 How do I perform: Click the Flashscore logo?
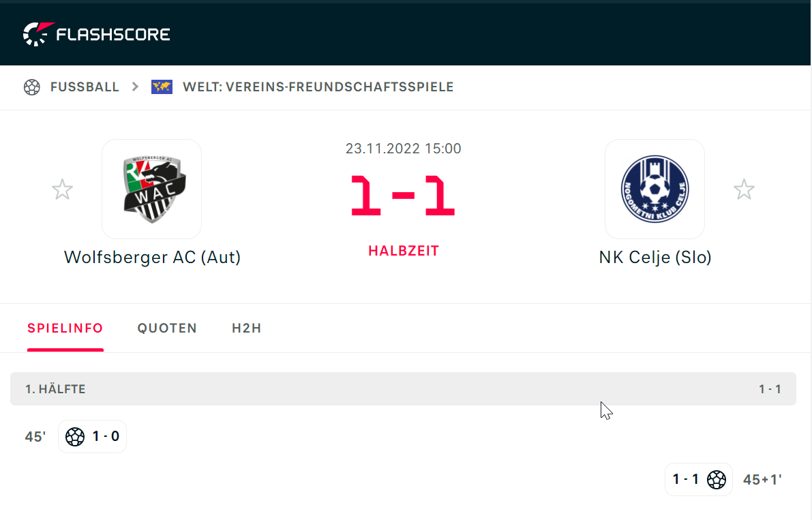[96, 34]
